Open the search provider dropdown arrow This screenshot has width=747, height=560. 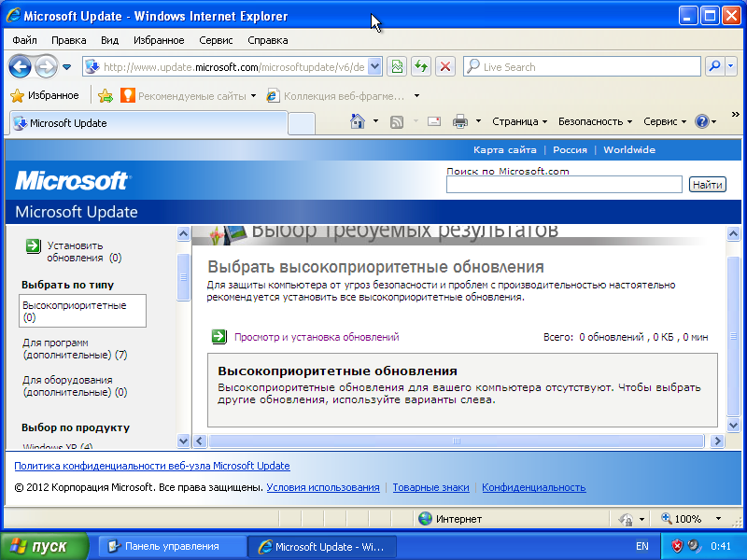(731, 66)
